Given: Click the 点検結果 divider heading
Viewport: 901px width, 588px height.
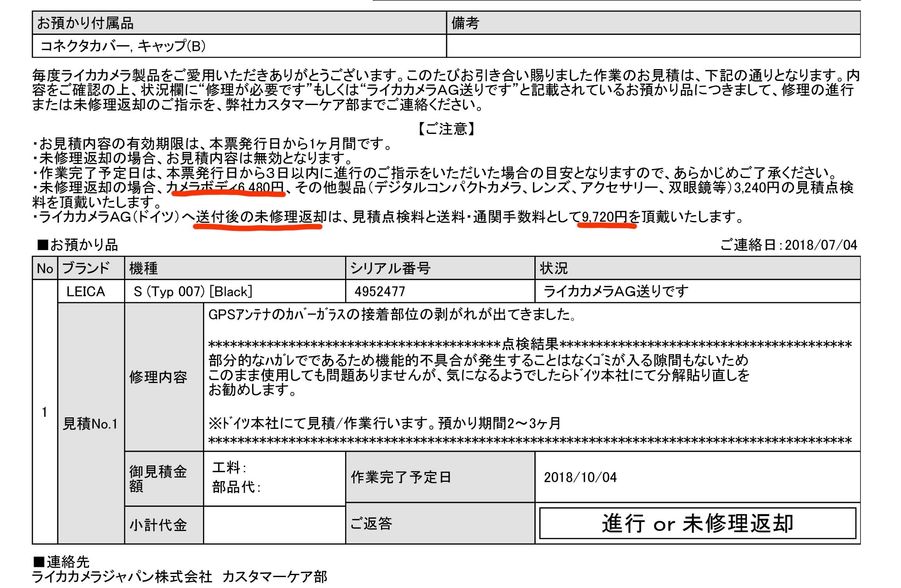Looking at the screenshot, I should tap(530, 344).
